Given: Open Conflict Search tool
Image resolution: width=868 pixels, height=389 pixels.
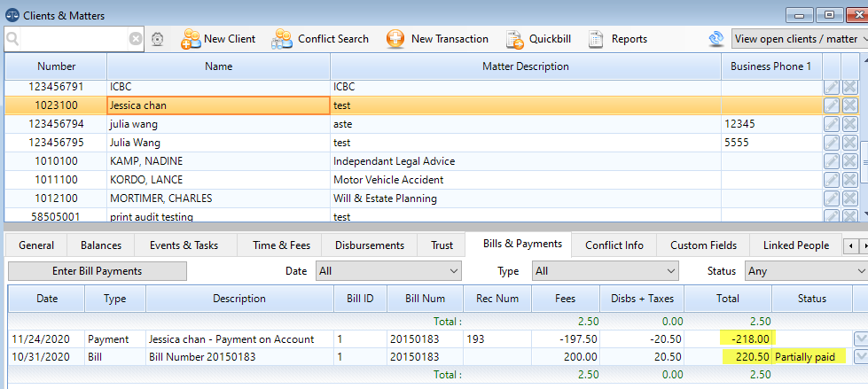Looking at the screenshot, I should tap(319, 39).
